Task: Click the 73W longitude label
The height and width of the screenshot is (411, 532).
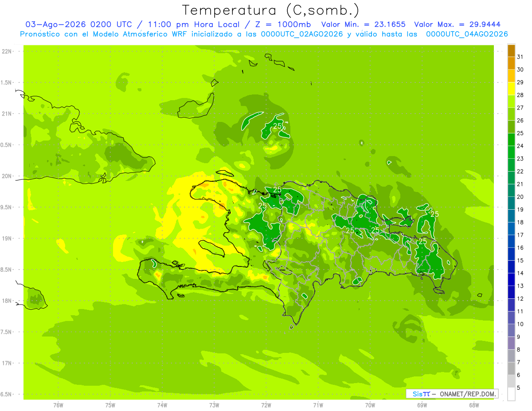Action: tap(214, 405)
